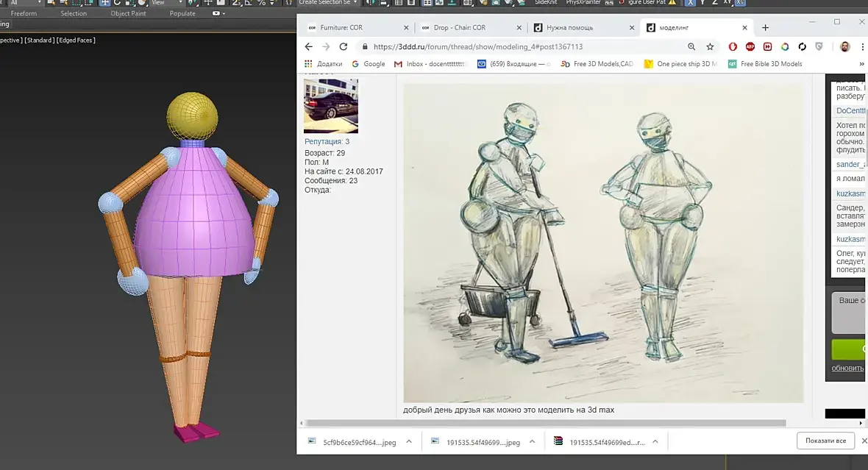Viewport: 868px width, 470px height.
Task: Open the AdBlock Plus extension
Action: (x=750, y=47)
